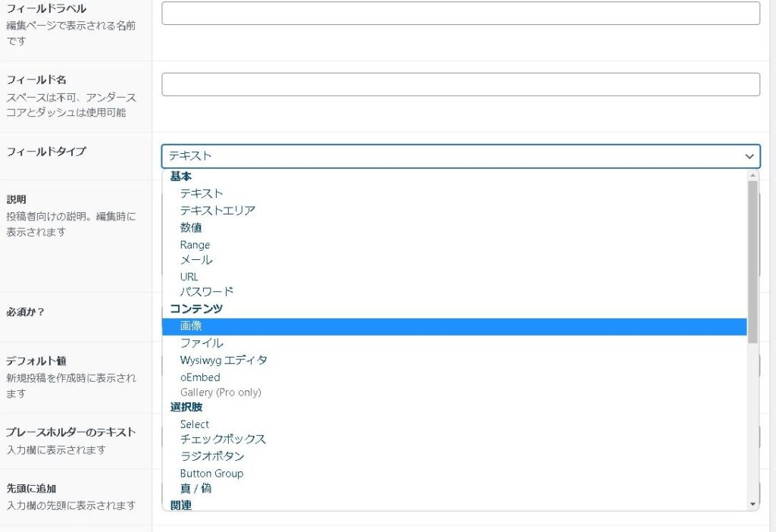This screenshot has width=776, height=532.
Task: Click the フィールドラベル input field
Action: point(460,13)
